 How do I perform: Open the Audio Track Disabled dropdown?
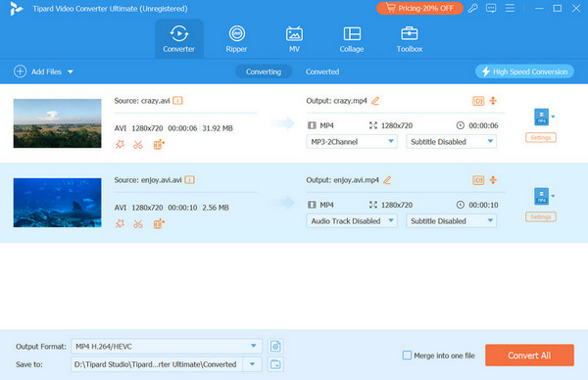[x=352, y=221]
